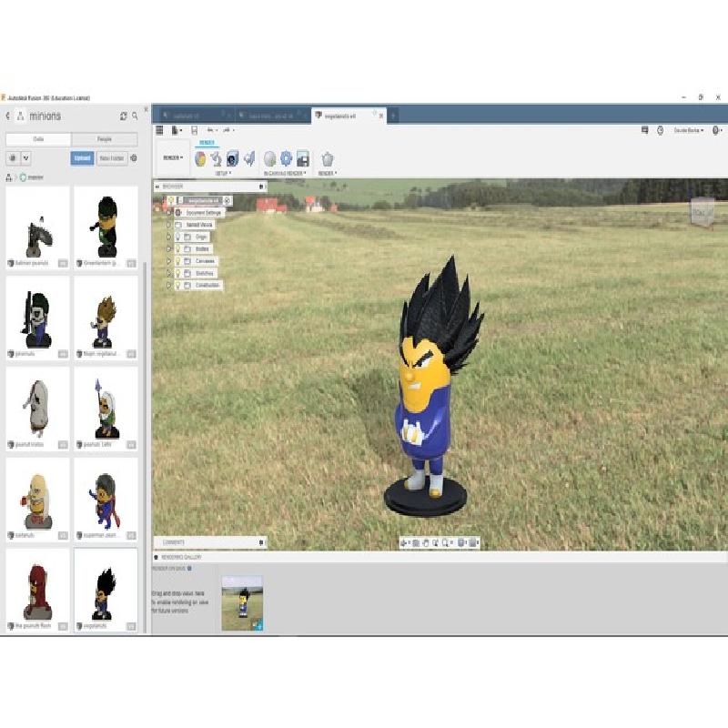
Task: Activate the root component radio button
Action: (x=227, y=200)
